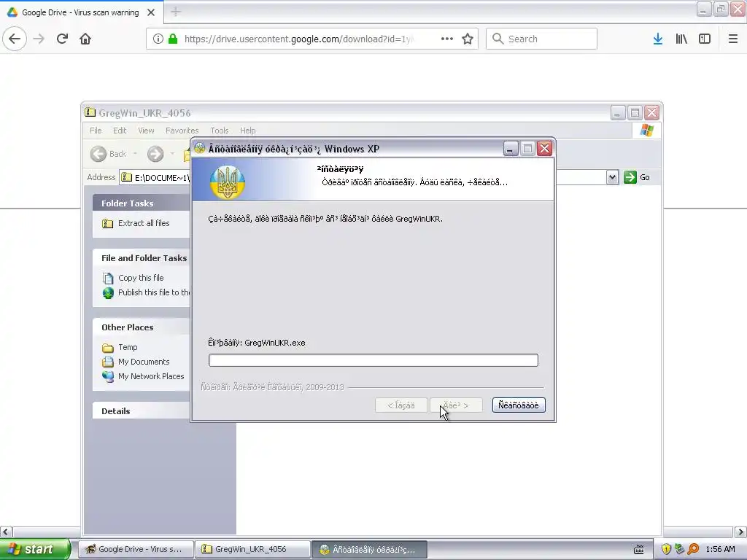Click the Firefox Search box
This screenshot has width=747, height=560.
[541, 39]
